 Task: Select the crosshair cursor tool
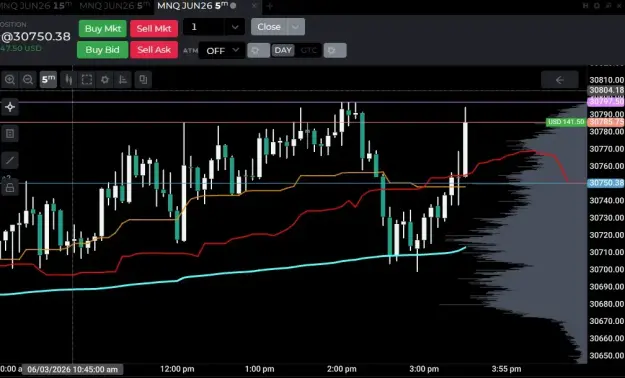coord(10,107)
